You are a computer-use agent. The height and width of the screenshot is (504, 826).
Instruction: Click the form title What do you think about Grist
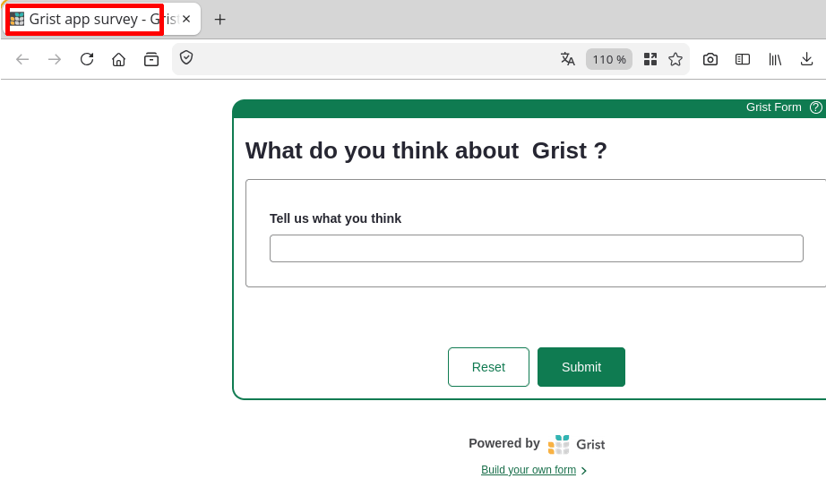(x=426, y=150)
